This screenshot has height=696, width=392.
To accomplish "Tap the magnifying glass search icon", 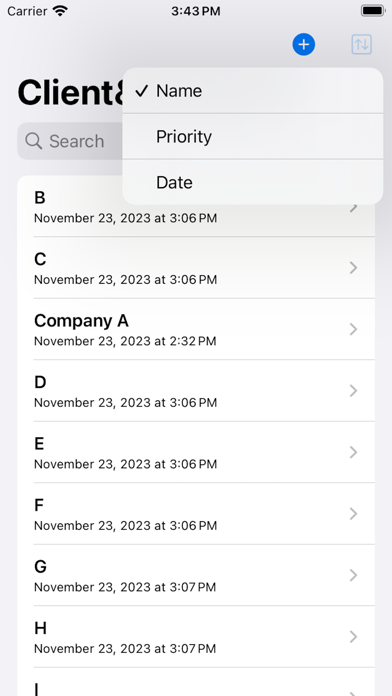I will pos(34,141).
